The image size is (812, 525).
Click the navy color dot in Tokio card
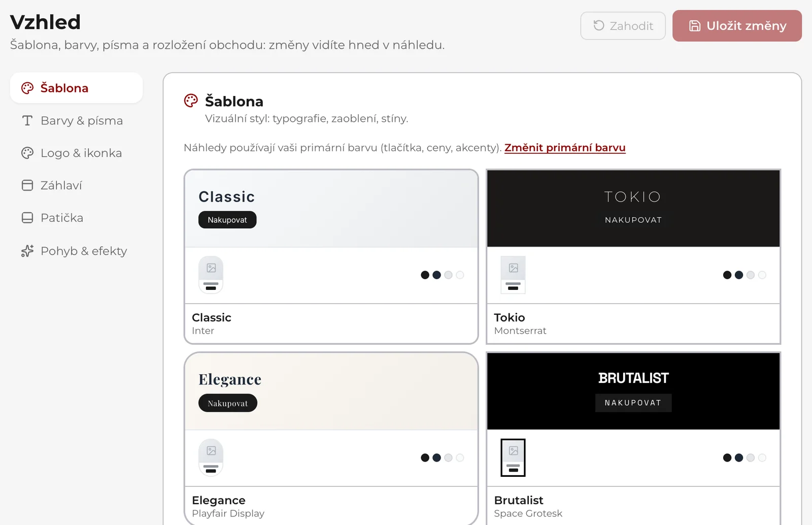coord(739,275)
